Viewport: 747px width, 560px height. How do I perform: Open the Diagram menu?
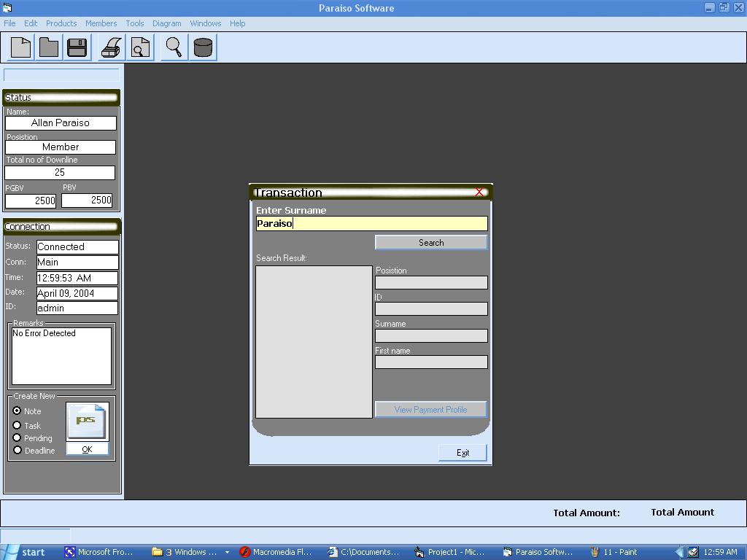pyautogui.click(x=167, y=23)
